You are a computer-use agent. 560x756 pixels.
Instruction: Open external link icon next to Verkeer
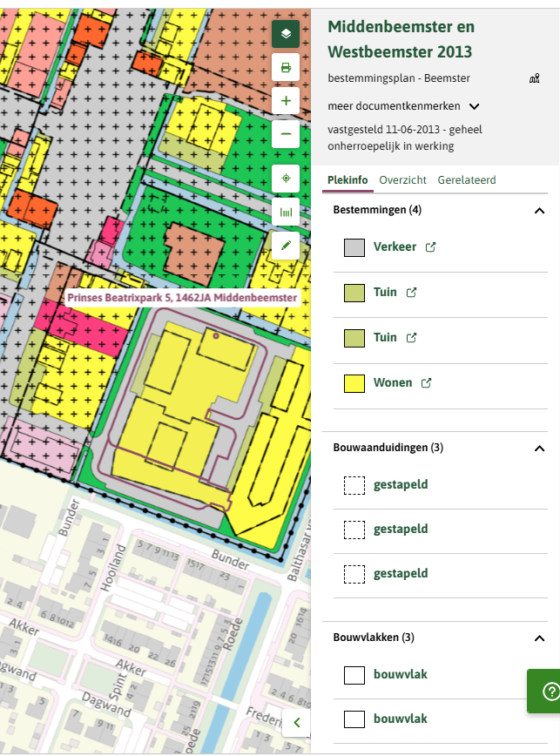tap(430, 247)
